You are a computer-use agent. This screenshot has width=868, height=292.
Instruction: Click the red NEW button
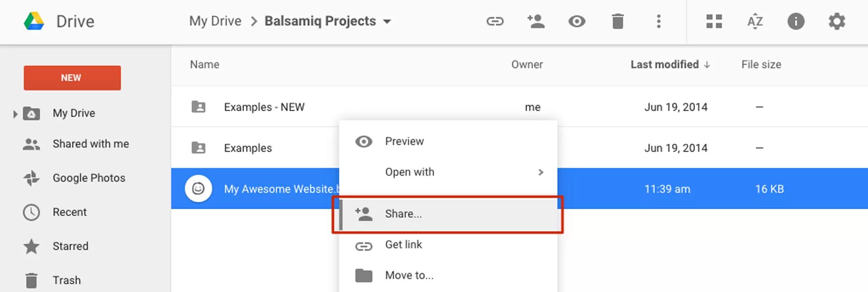72,78
